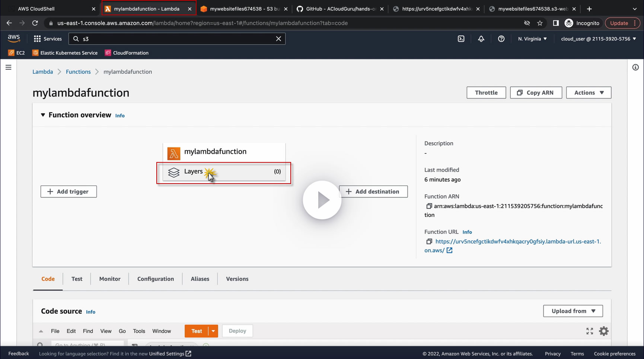Image resolution: width=644 pixels, height=359 pixels.
Task: Collapse the Function overview section
Action: 43,115
